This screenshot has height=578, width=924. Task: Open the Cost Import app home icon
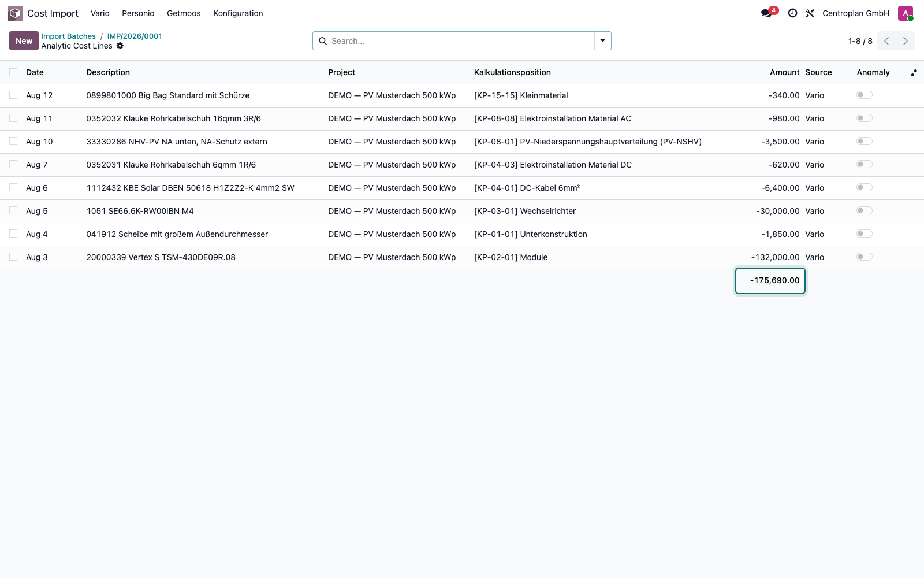point(15,13)
